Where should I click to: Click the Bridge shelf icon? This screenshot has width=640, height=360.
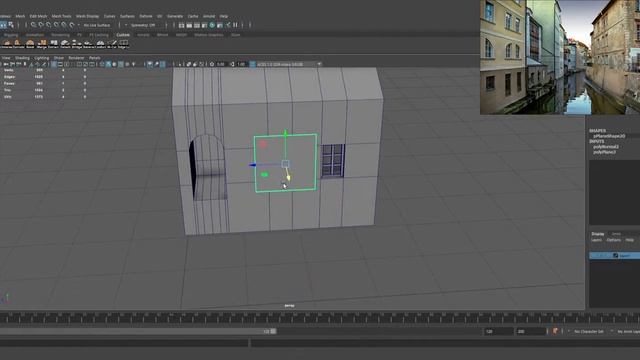tap(77, 43)
